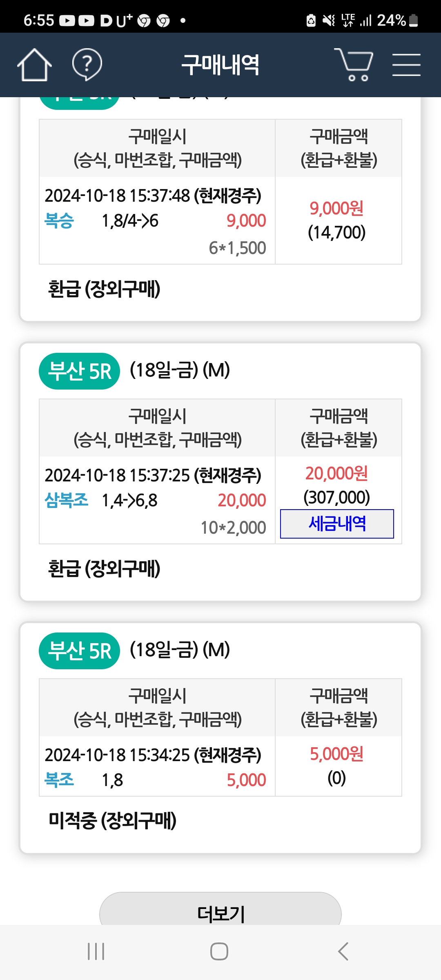Open the hamburger menu icon
The image size is (441, 980).
pyautogui.click(x=406, y=65)
